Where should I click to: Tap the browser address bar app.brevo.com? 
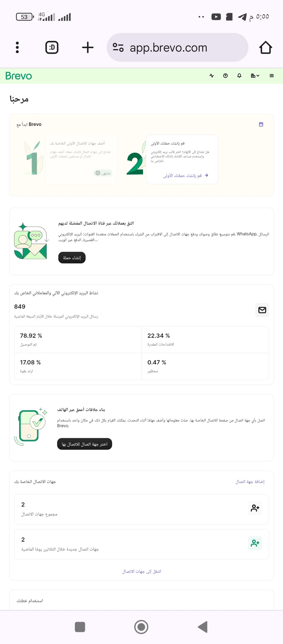(177, 47)
